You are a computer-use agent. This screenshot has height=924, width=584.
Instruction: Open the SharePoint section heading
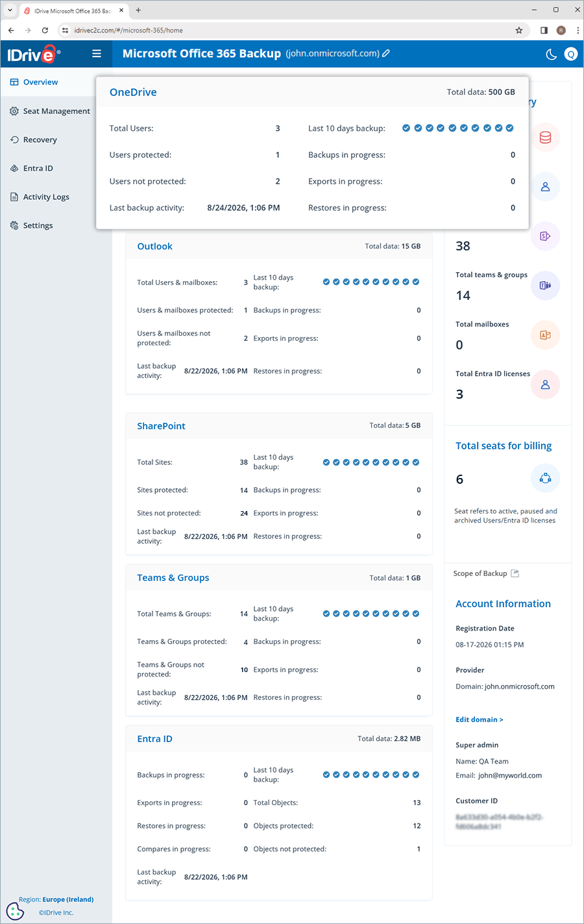161,426
